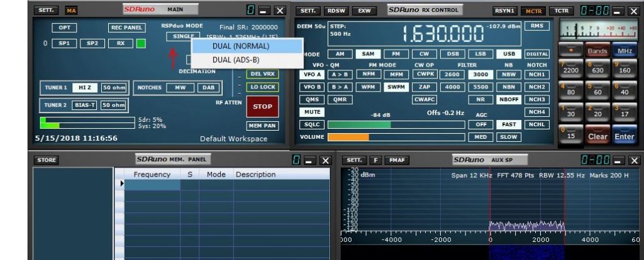Toggle the NCH1 notch
Viewport: 644px width, 260px height.
point(537,74)
